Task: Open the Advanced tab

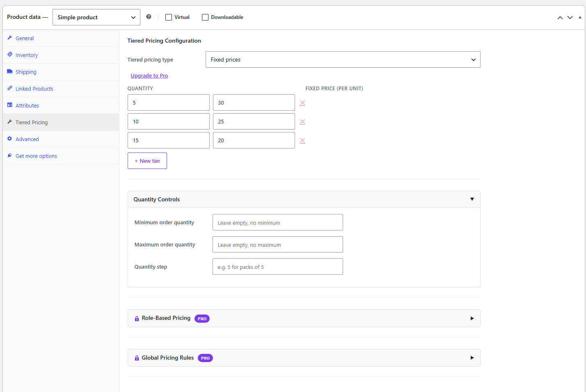Action: coord(61,139)
